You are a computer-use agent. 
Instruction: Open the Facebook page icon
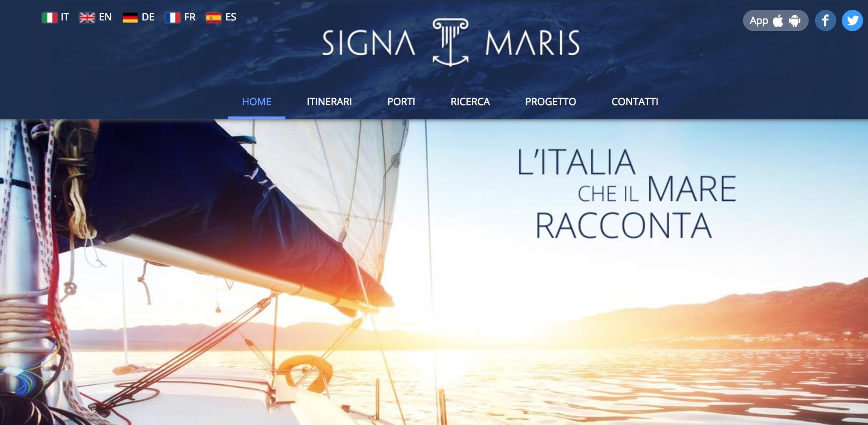click(825, 20)
